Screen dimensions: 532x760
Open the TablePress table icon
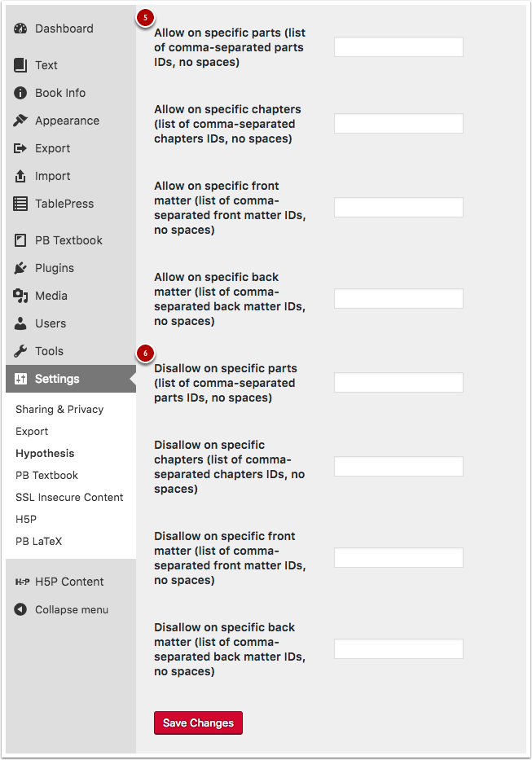[20, 204]
